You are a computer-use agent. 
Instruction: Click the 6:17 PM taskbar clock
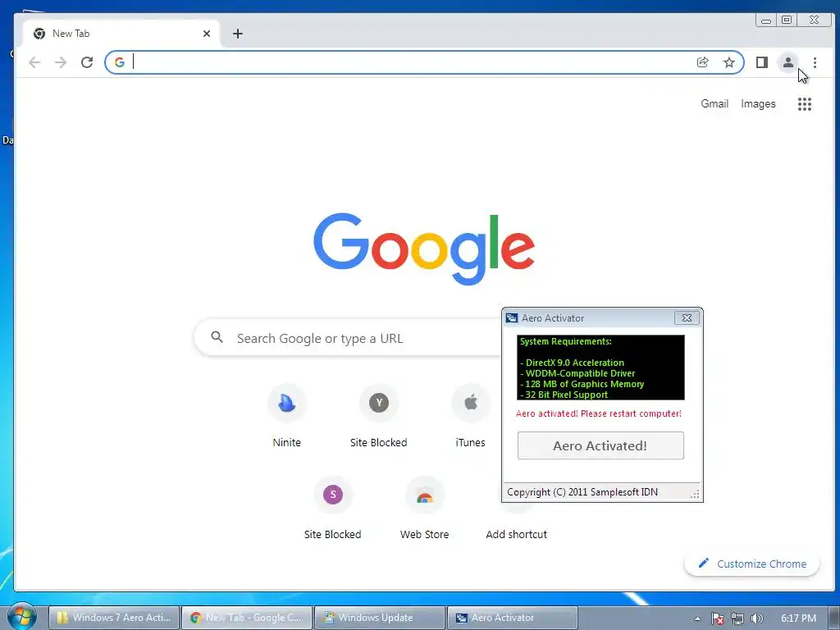coord(798,619)
